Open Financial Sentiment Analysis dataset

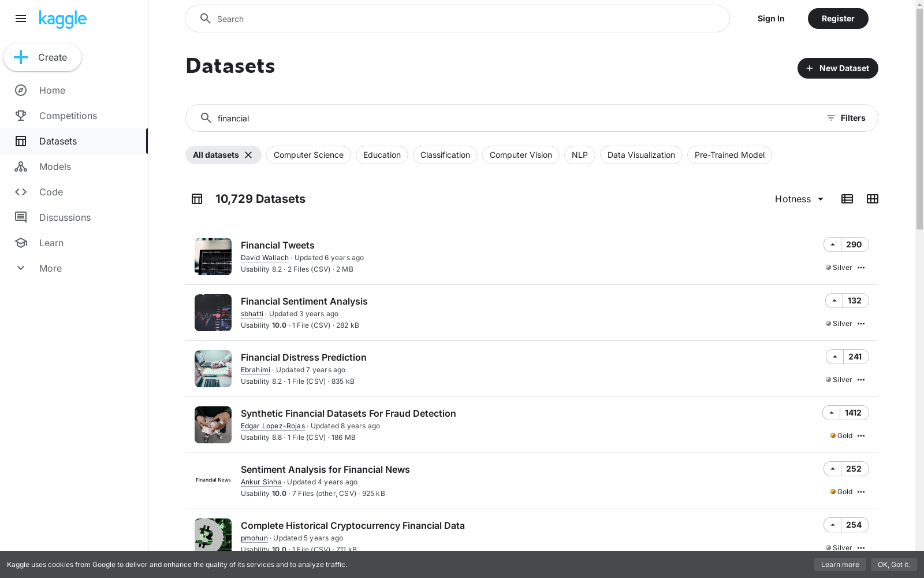pyautogui.click(x=304, y=301)
